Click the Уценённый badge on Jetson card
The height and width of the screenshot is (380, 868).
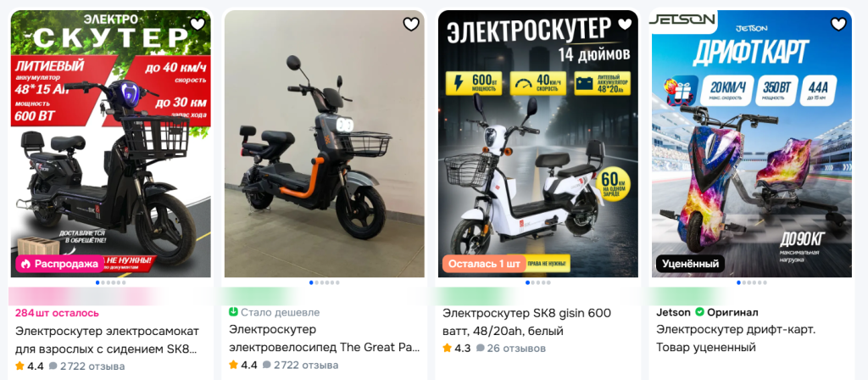pos(690,264)
